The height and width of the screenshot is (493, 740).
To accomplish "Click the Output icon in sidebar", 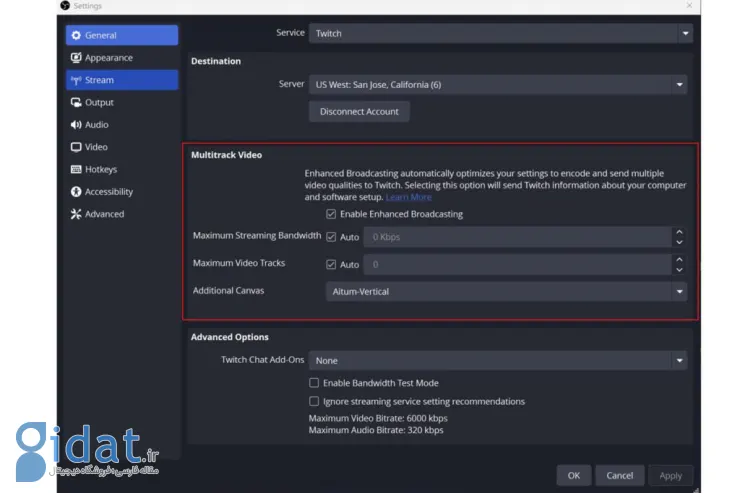I will [x=76, y=102].
